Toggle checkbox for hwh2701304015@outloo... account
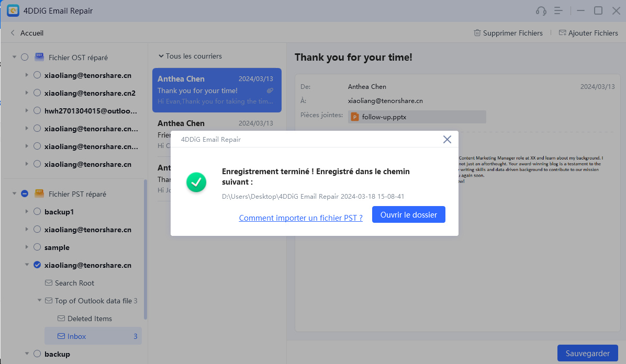This screenshot has width=626, height=364. 37,110
